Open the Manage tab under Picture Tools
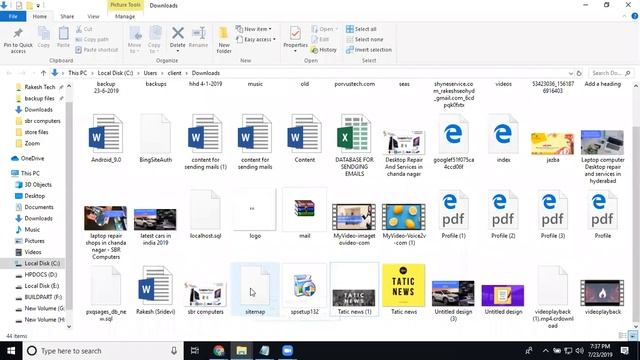640x360 pixels. (x=125, y=16)
